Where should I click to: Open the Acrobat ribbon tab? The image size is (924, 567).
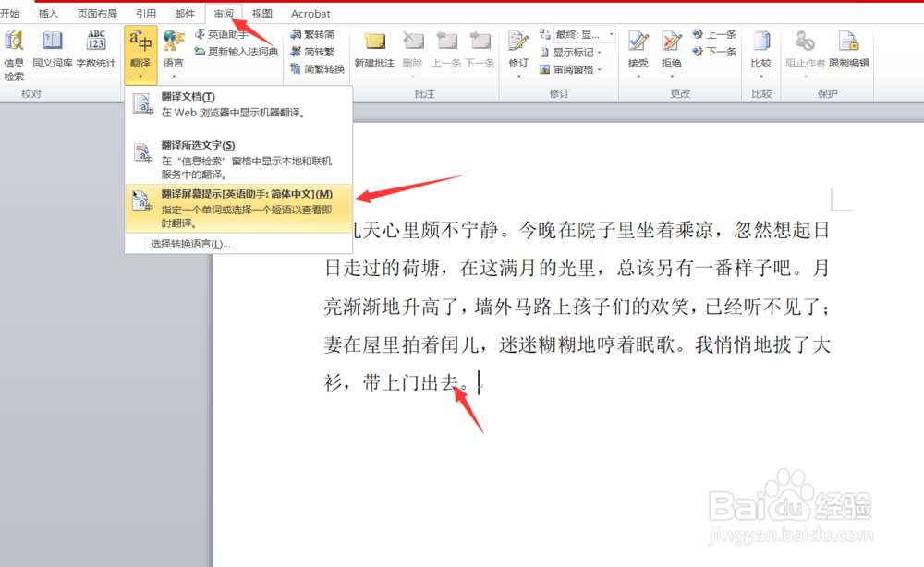pos(310,13)
